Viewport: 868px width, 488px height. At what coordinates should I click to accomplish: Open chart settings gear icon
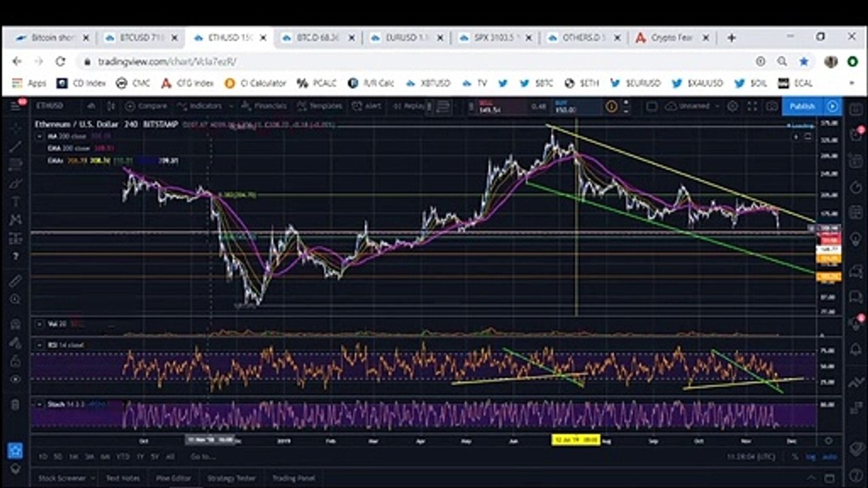point(732,106)
